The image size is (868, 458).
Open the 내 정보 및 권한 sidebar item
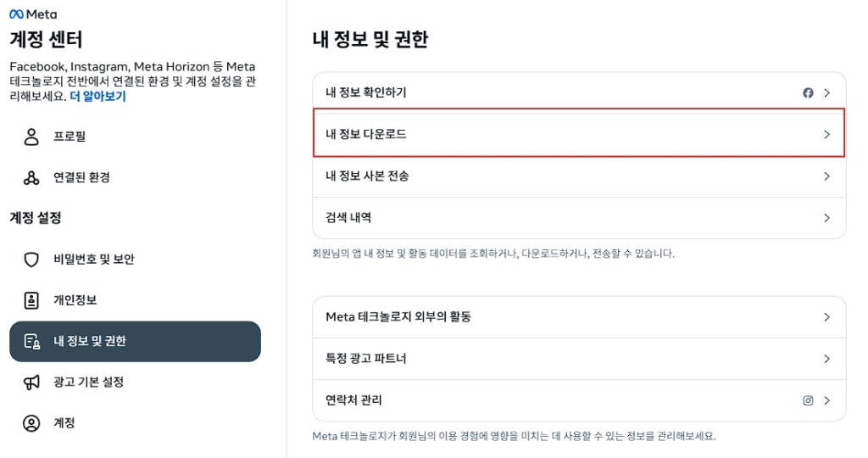(135, 341)
